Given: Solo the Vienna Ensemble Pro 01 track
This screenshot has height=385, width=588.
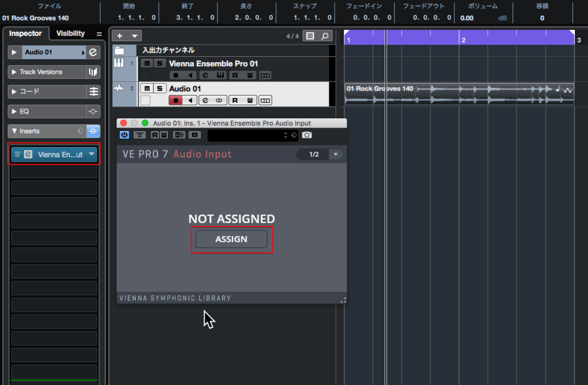Looking at the screenshot, I should coord(160,63).
